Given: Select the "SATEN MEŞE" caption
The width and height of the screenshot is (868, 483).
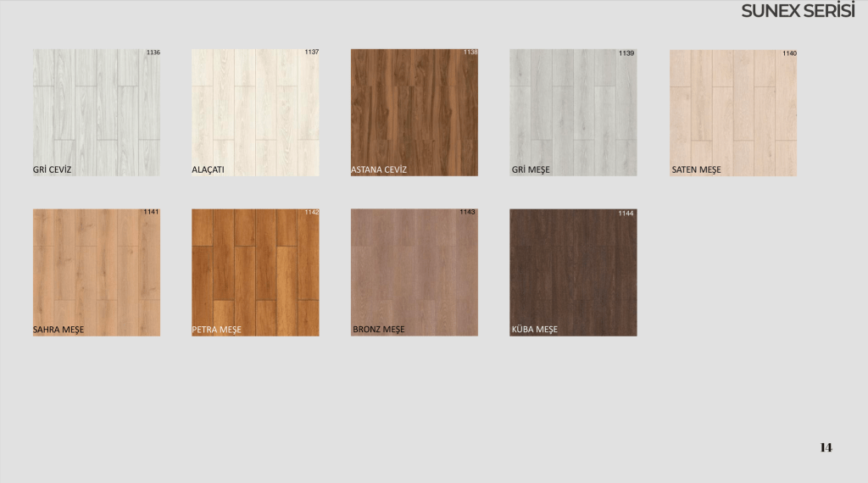Looking at the screenshot, I should pos(696,169).
